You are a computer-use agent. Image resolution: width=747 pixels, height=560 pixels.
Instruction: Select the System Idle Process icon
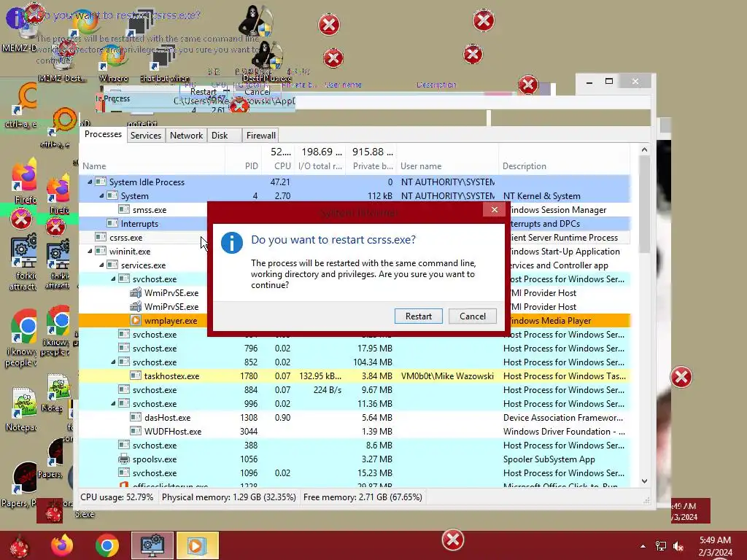pyautogui.click(x=101, y=182)
